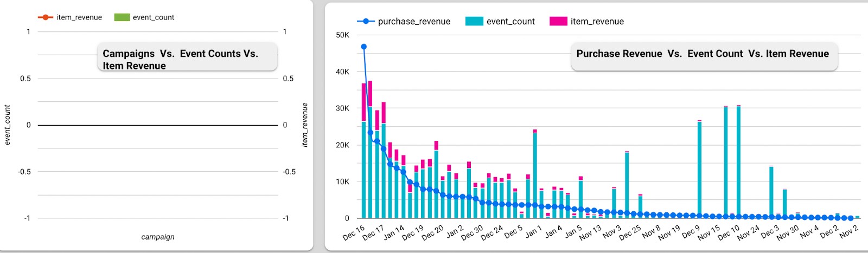Toggle the purchase_revenue series legend label
This screenshot has width=868, height=253.
[x=414, y=21]
